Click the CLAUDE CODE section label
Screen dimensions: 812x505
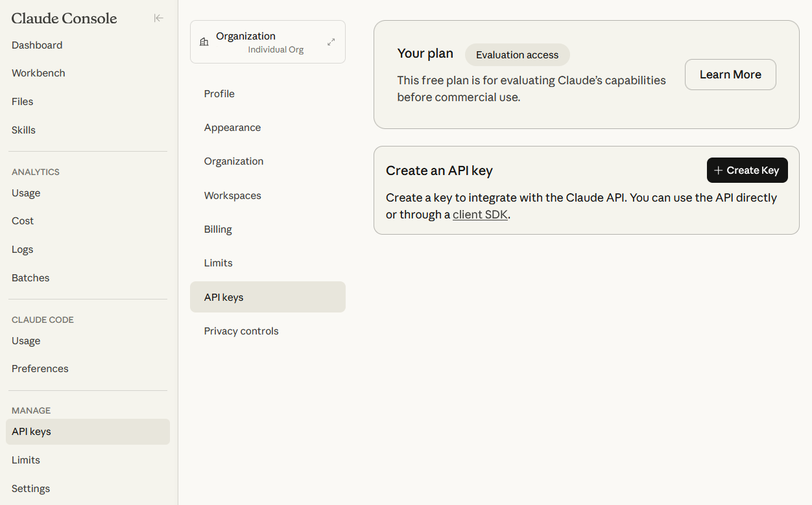[x=43, y=320]
